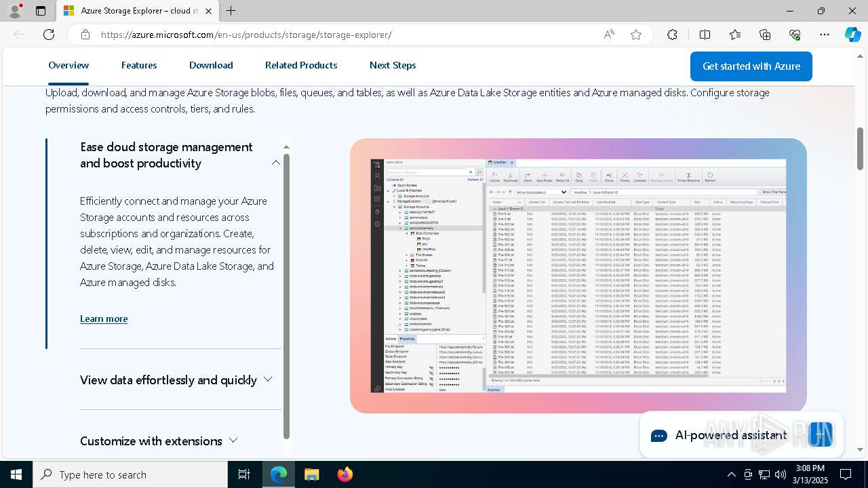The width and height of the screenshot is (868, 488).
Task: Jump to the Next Steps section tab
Action: coord(393,65)
